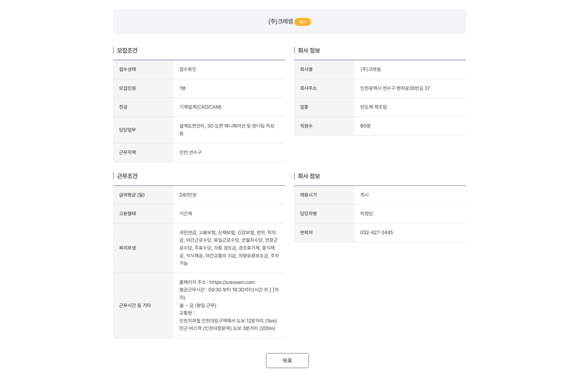Click the 모집조건 section heading

[x=127, y=50]
